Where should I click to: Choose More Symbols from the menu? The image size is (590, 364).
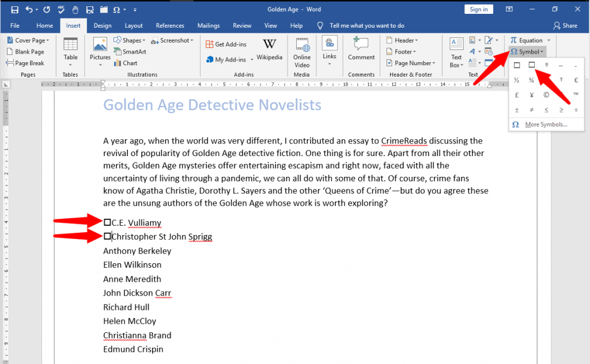[546, 124]
